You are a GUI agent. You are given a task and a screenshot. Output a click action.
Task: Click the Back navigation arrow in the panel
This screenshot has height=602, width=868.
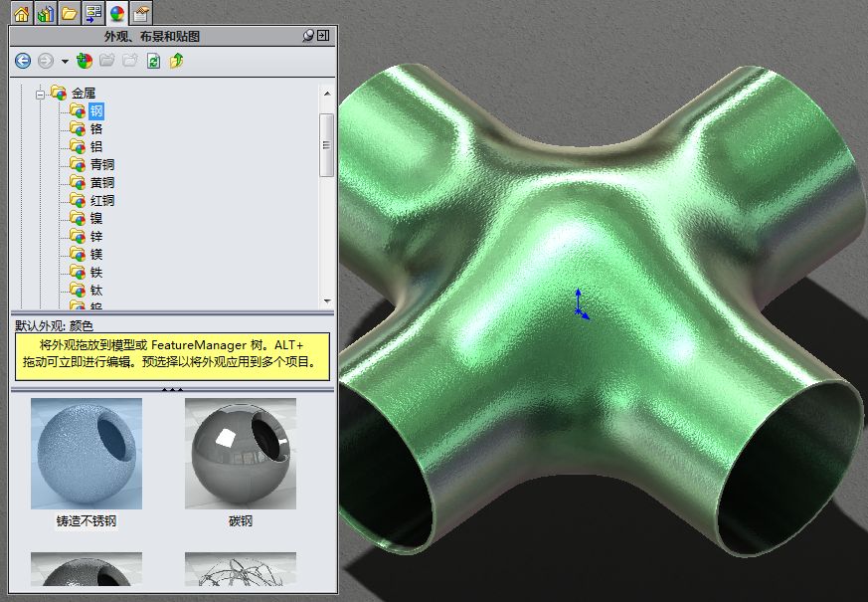(x=23, y=60)
